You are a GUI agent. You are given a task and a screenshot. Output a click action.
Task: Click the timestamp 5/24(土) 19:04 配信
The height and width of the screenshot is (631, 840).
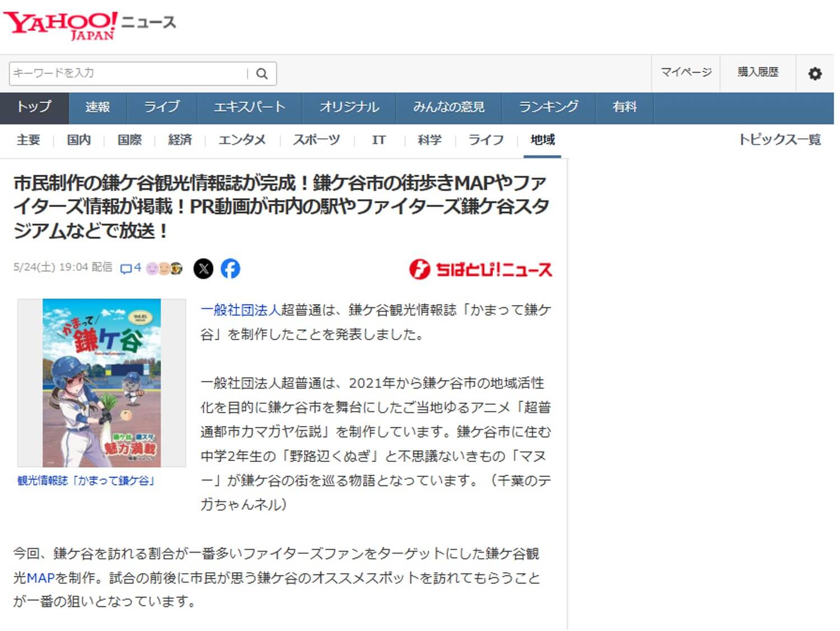(x=63, y=268)
